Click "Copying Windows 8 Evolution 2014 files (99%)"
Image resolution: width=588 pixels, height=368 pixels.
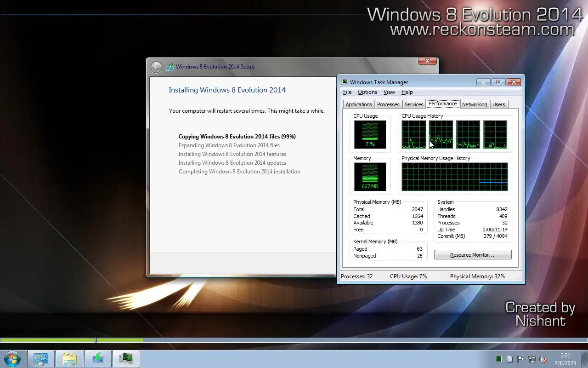(237, 137)
